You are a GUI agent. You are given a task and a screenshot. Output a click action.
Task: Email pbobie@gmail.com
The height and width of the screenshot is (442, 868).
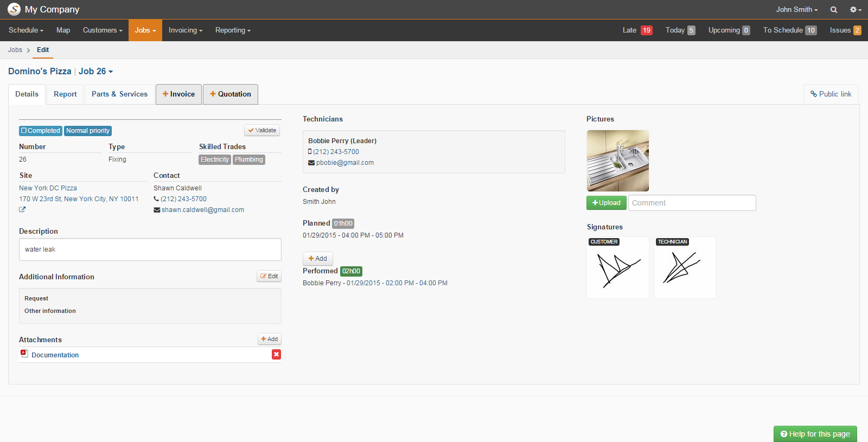pyautogui.click(x=345, y=163)
